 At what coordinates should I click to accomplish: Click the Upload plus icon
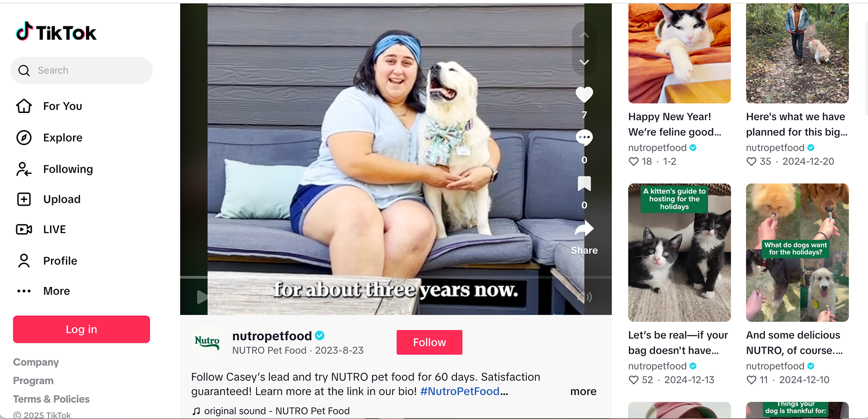tap(24, 199)
